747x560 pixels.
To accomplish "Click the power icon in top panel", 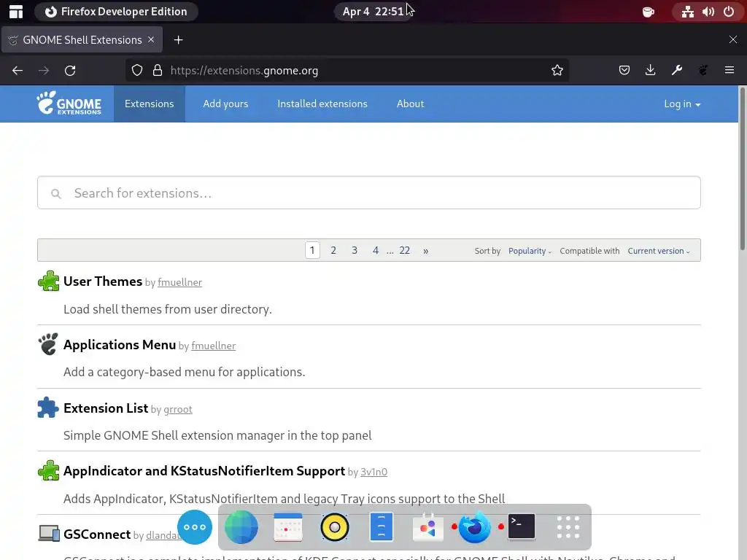I will [729, 12].
